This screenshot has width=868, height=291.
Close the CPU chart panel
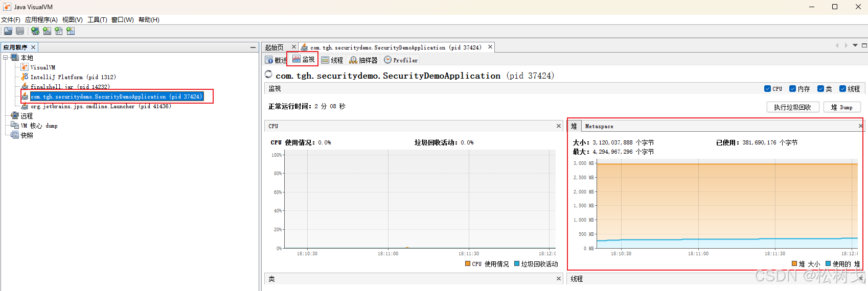pos(559,126)
